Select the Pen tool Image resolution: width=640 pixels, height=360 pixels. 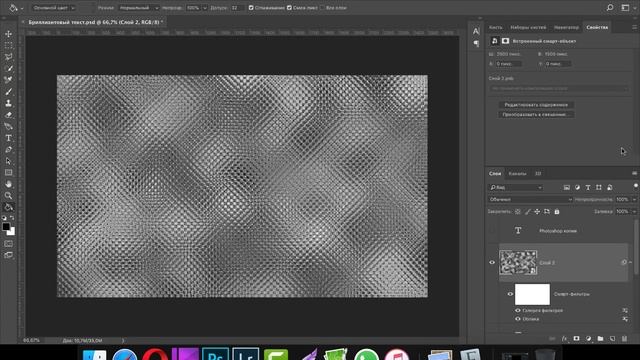coord(8,150)
